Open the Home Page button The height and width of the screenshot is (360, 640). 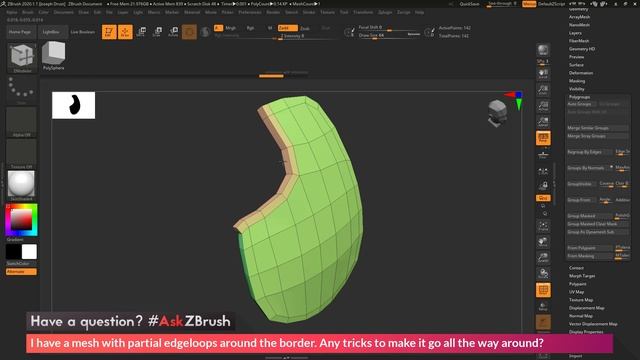tap(21, 32)
